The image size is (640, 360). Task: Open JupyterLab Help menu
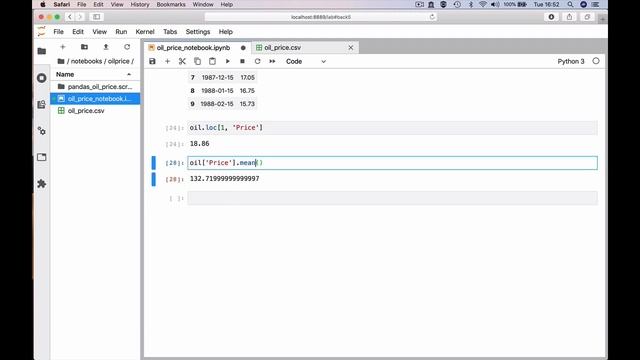coord(225,31)
